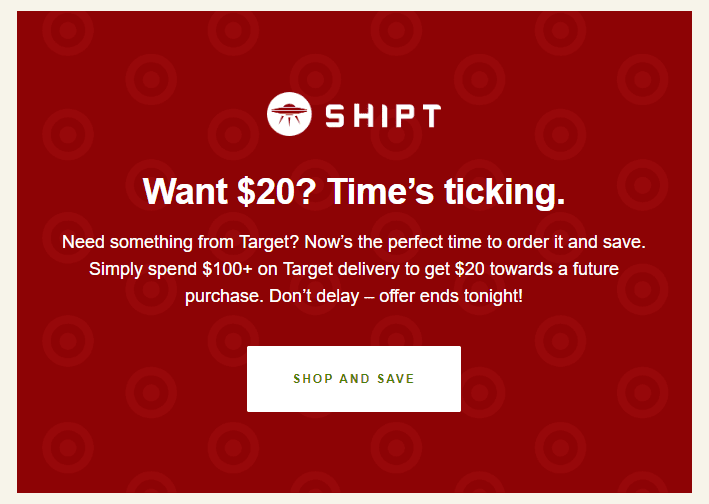Click "Don't delay" in the last line

314,297
